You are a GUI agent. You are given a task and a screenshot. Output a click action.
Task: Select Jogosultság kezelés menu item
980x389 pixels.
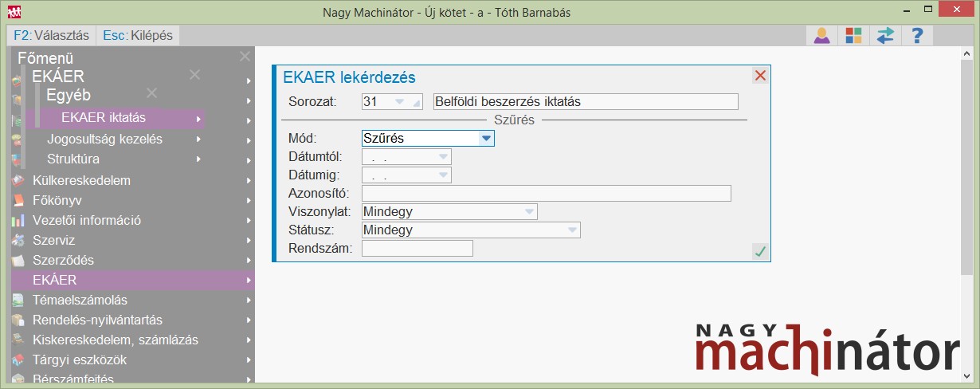115,139
